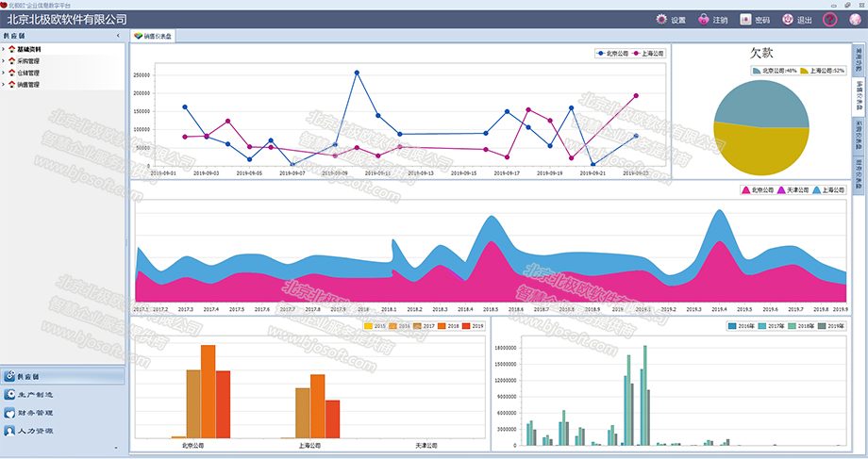Screen dimensions: 868x459
Task: Select the first vertical tab on the right edge
Action: coord(859,59)
